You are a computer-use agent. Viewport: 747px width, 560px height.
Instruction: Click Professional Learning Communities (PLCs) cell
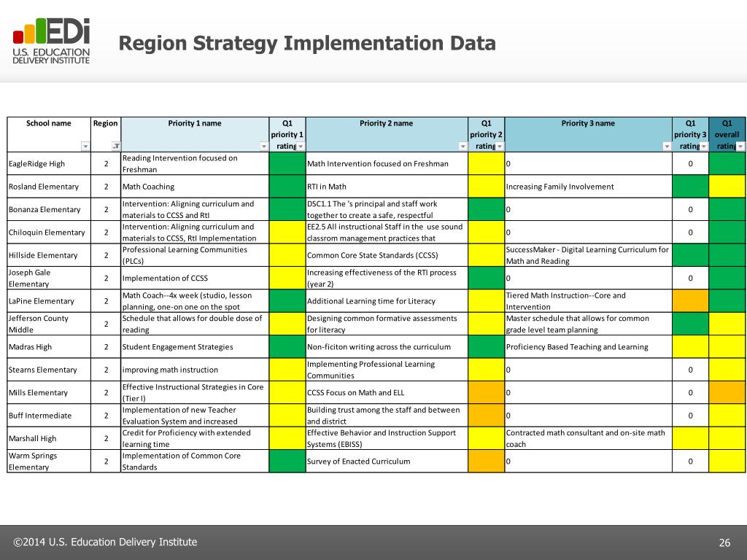click(x=195, y=254)
